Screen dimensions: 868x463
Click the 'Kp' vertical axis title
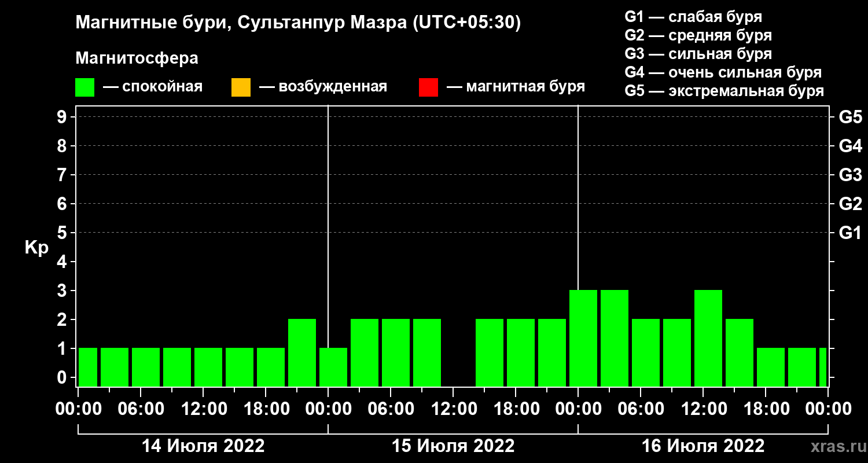[36, 248]
